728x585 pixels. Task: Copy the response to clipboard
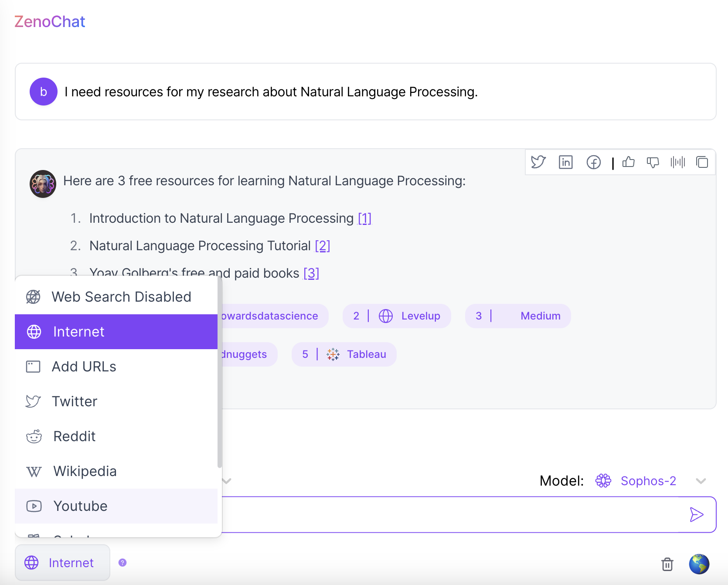click(702, 162)
